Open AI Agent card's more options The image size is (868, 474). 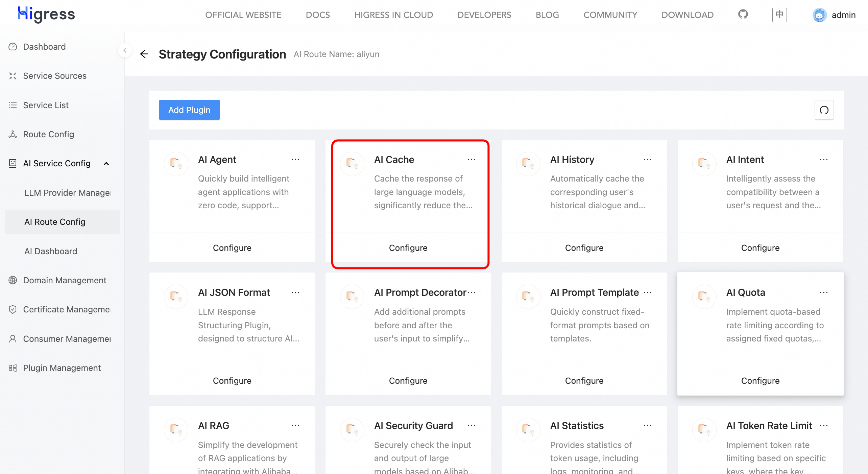pos(295,160)
